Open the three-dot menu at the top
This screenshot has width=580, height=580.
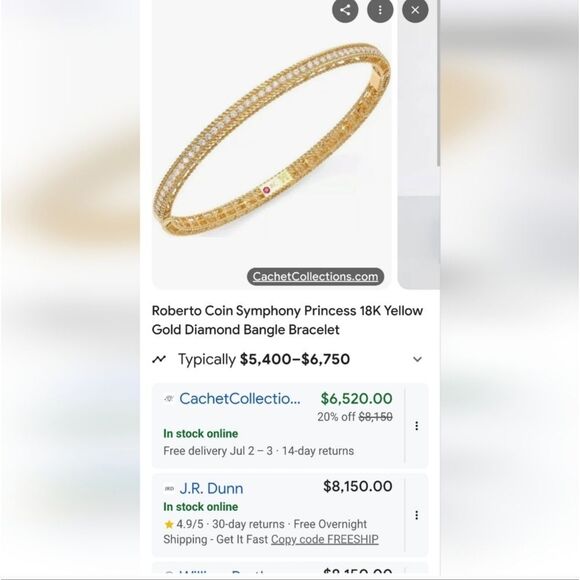[380, 10]
